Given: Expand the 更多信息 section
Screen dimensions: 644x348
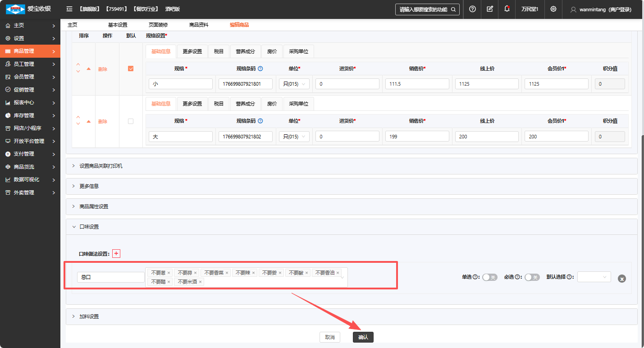Looking at the screenshot, I should pos(352,186).
